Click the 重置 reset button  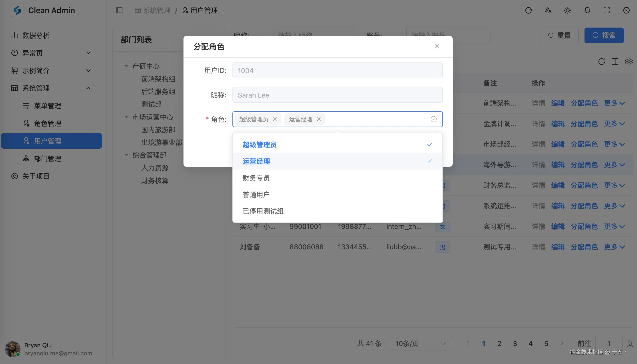[559, 36]
